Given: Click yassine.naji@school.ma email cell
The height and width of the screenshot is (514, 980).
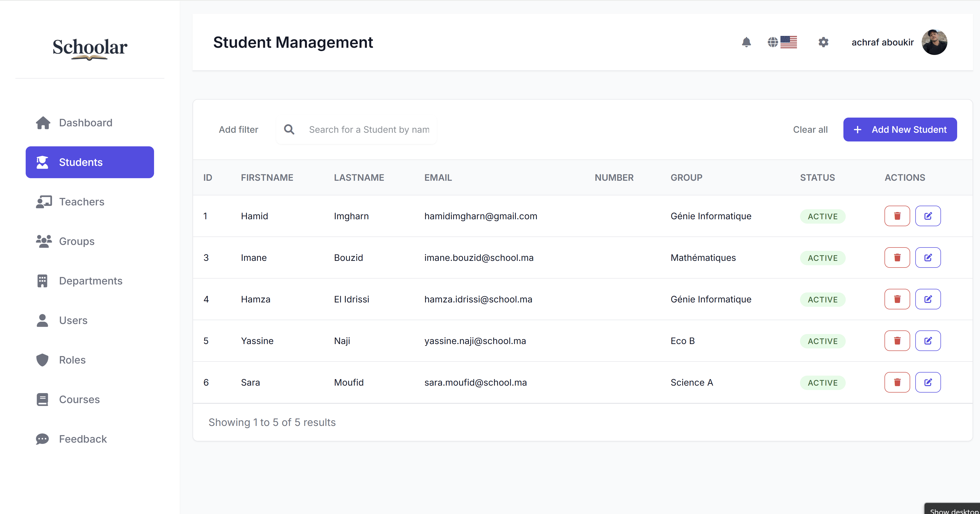Looking at the screenshot, I should pos(475,341).
